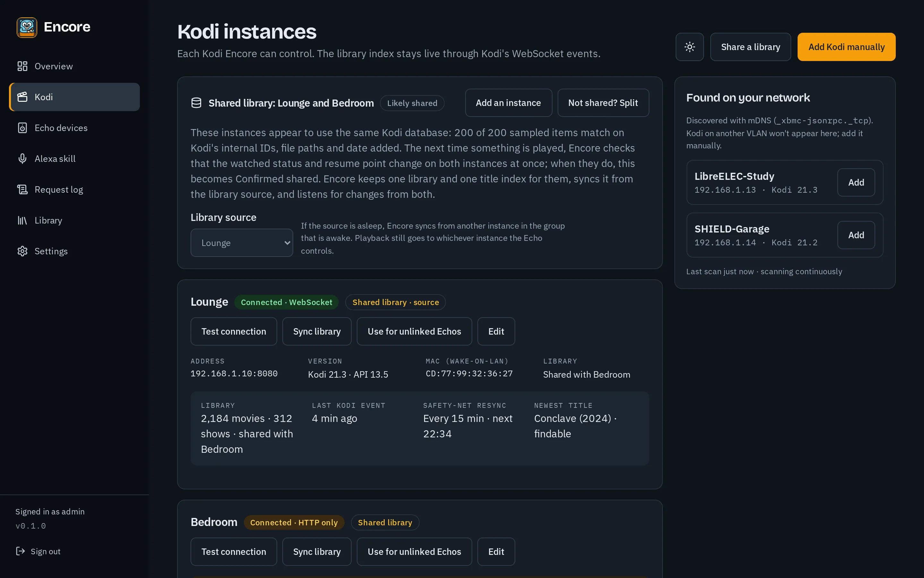The width and height of the screenshot is (924, 578).
Task: Click the Echo devices speaker icon
Action: [x=22, y=128]
